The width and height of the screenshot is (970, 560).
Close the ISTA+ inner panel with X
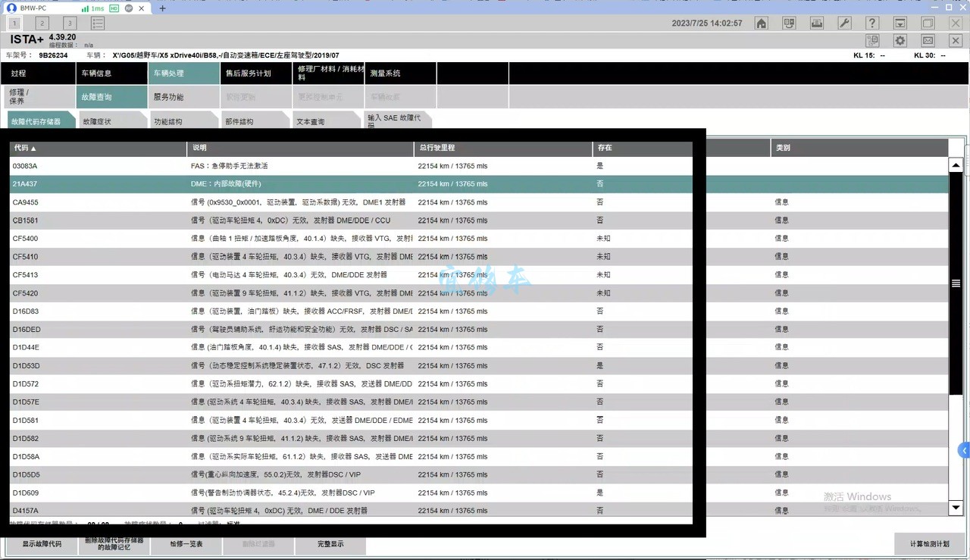click(x=955, y=41)
